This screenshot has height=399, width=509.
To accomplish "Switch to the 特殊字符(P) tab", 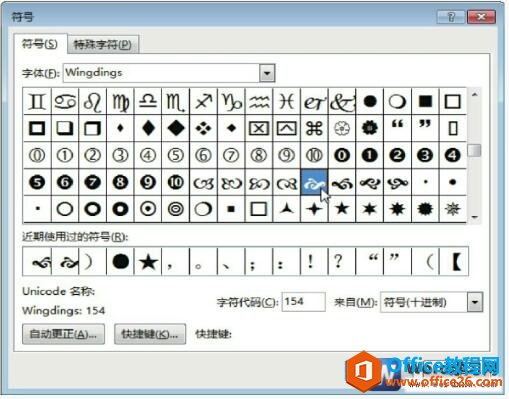I will (x=103, y=44).
